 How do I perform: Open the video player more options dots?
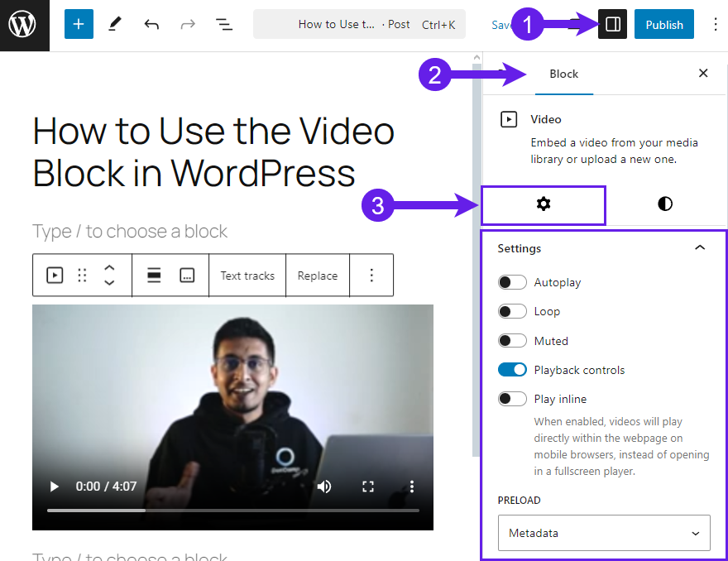412,487
